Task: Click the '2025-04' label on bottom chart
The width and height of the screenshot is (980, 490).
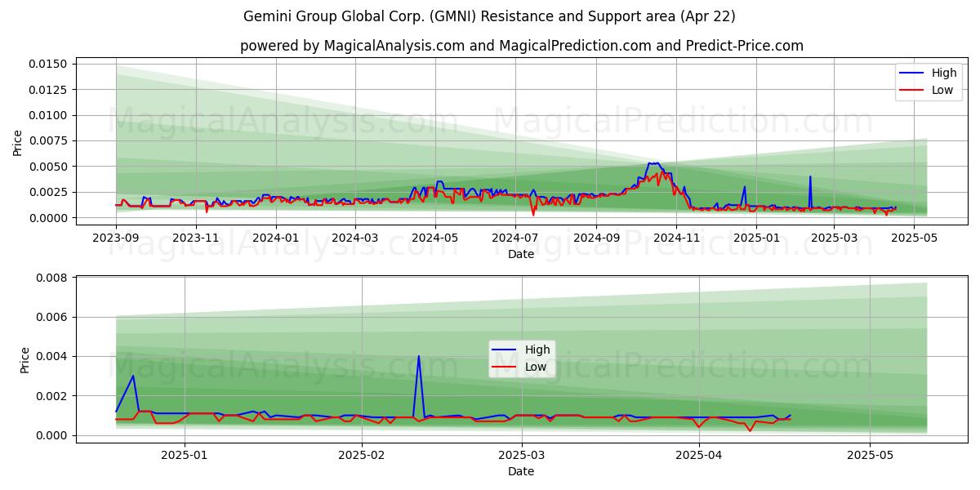Action: [700, 455]
